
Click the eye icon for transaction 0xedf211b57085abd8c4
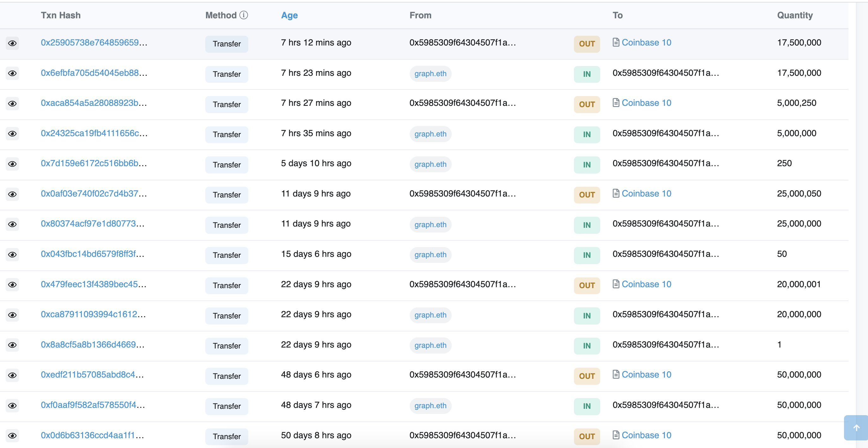[12, 376]
